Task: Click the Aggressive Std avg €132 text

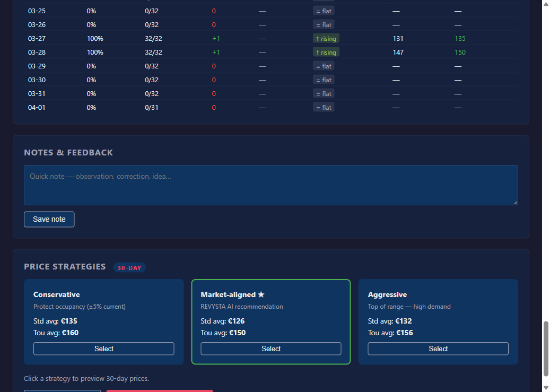Action: [x=390, y=321]
